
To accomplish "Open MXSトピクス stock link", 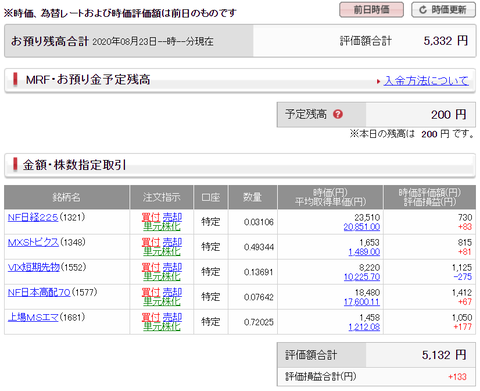I will pos(33,242).
